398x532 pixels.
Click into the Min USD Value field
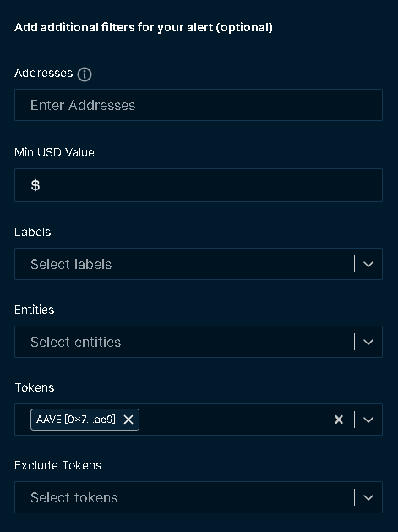coord(199,185)
